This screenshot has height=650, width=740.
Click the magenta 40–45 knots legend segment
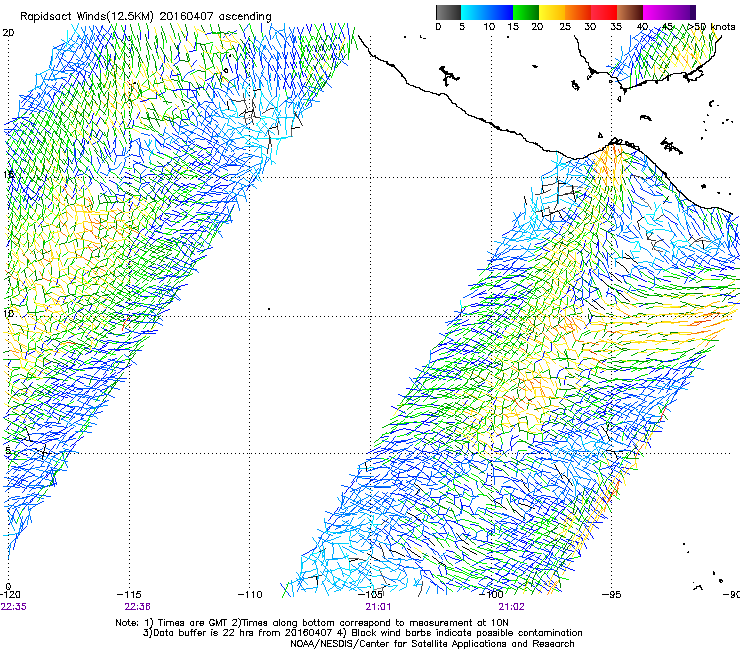pyautogui.click(x=656, y=12)
